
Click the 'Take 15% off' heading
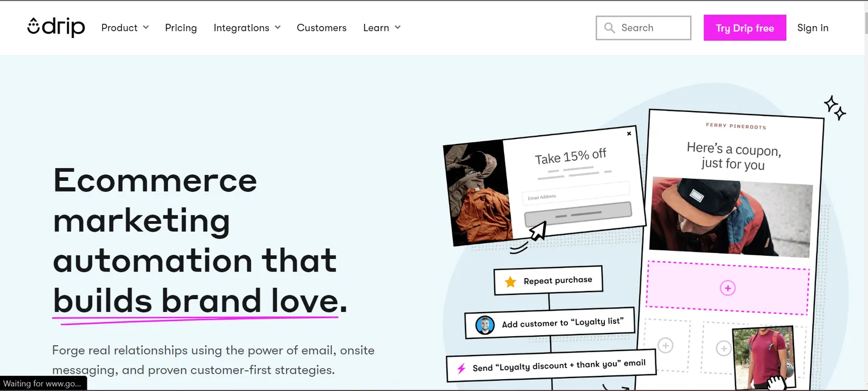click(571, 156)
